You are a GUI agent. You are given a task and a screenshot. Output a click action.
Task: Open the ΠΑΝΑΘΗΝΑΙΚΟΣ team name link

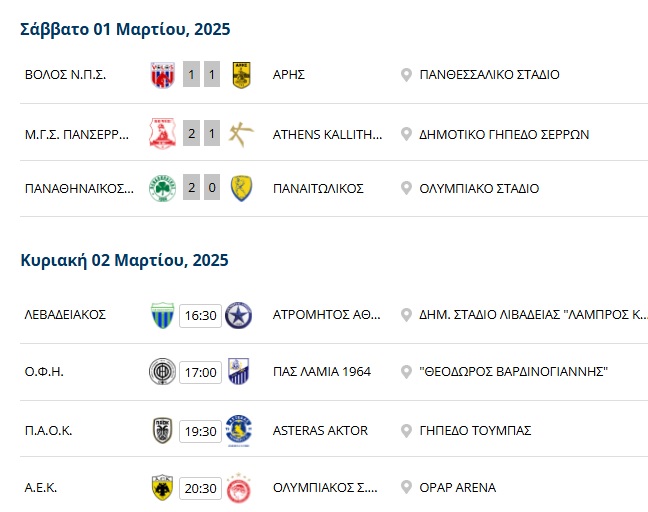pos(79,189)
